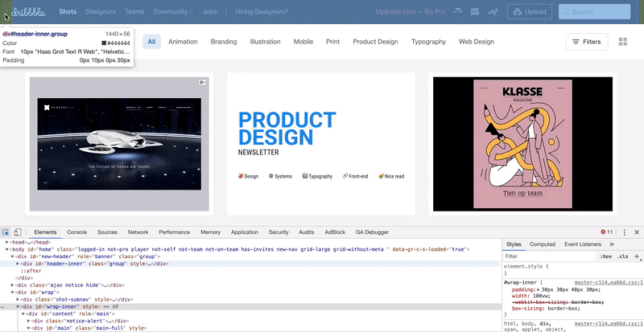Click the Filter input in Styles pane
This screenshot has height=332, width=644.
(547, 256)
